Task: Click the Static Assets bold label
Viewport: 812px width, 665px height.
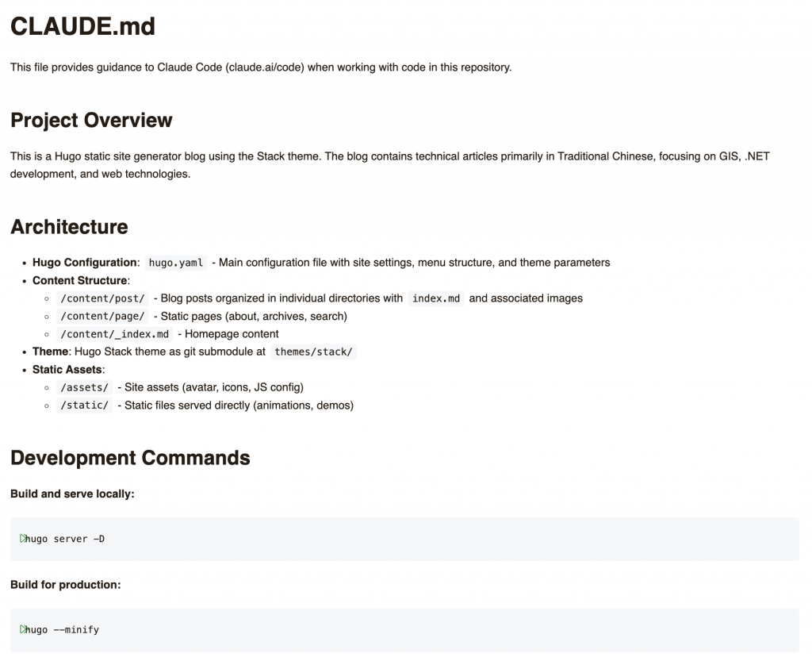Action: coord(67,370)
